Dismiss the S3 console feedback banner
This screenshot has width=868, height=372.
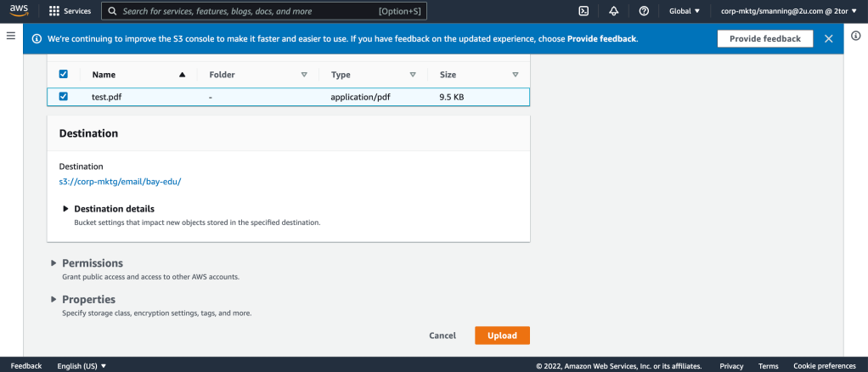[828, 39]
